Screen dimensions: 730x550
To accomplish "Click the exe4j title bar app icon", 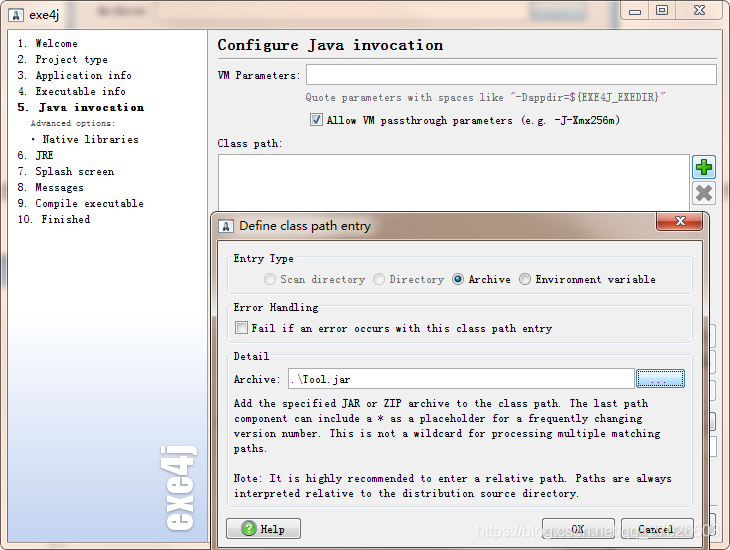I will (x=15, y=15).
